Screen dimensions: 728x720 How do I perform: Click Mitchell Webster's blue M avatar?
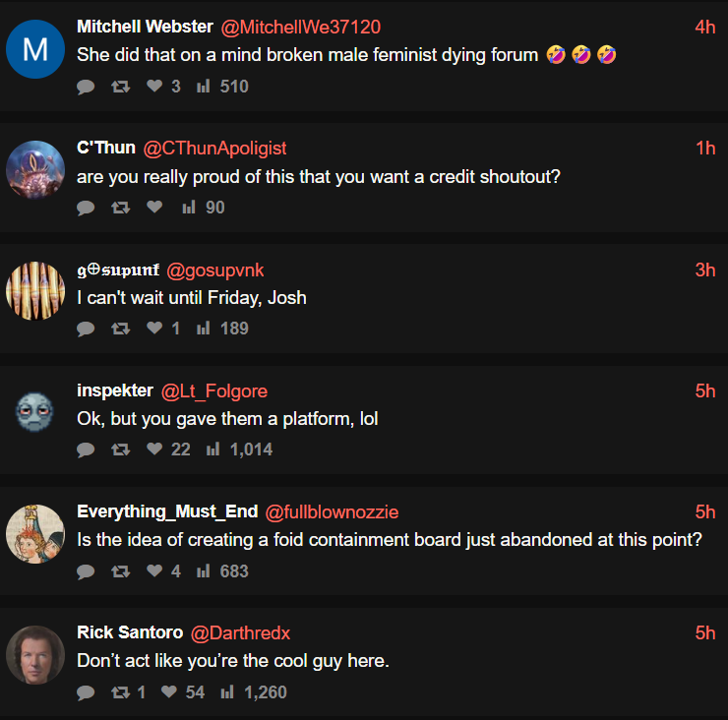tap(35, 49)
